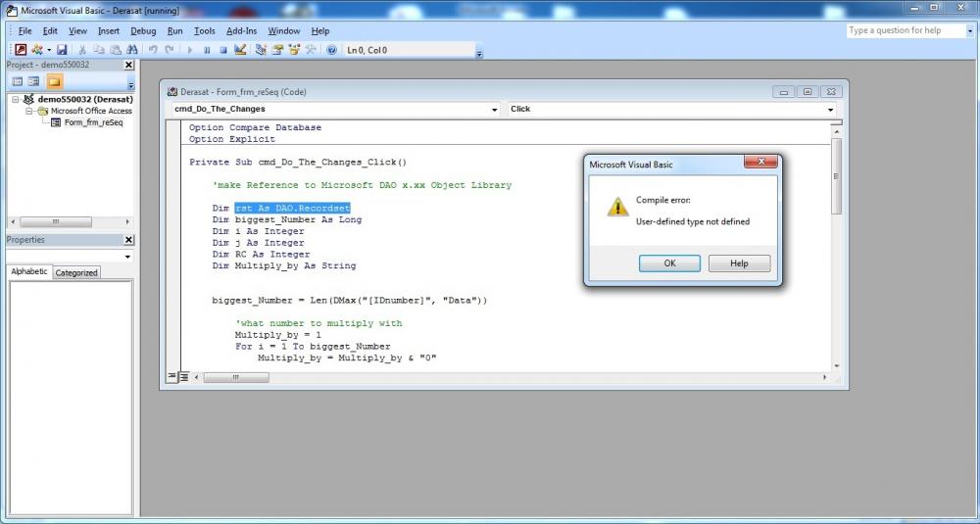The image size is (980, 524).
Task: Open the Help menu
Action: (x=320, y=30)
